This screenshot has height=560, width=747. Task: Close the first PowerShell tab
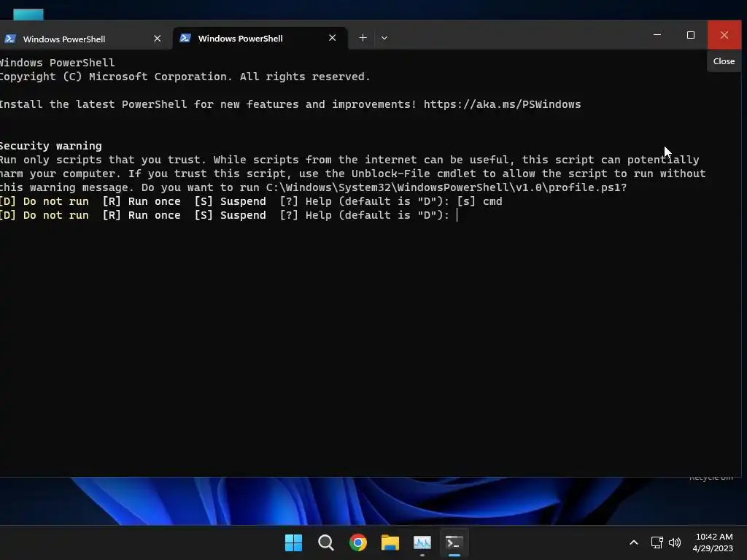(158, 39)
